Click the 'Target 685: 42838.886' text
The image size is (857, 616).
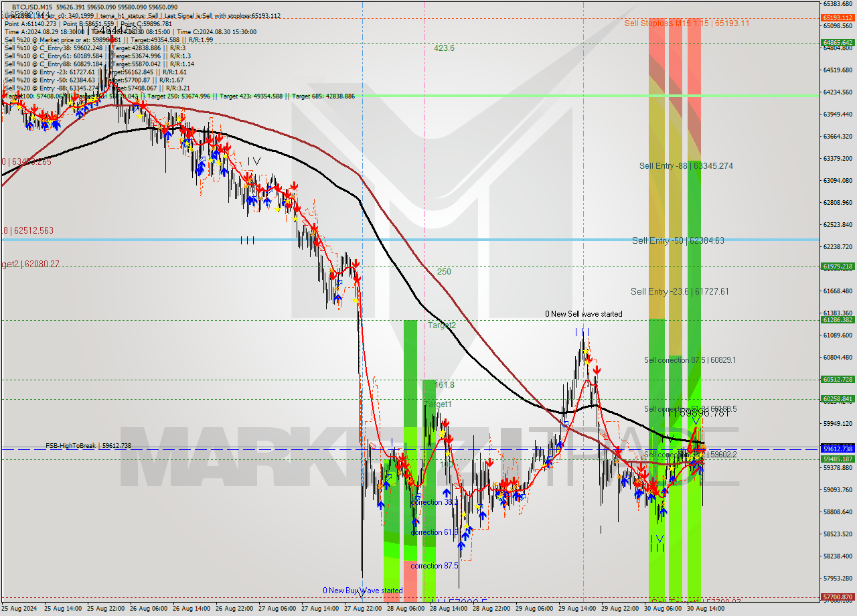point(322,96)
